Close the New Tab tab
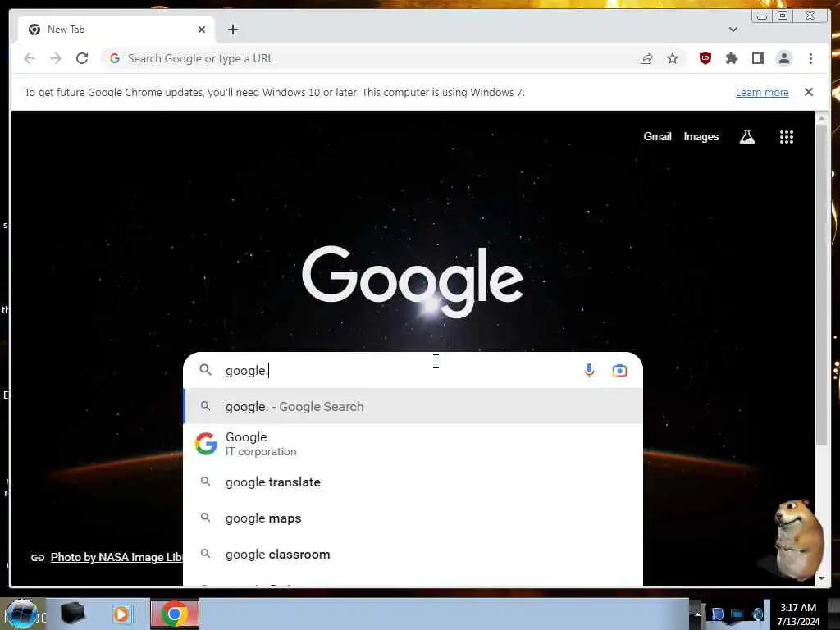840x630 pixels. coord(202,30)
